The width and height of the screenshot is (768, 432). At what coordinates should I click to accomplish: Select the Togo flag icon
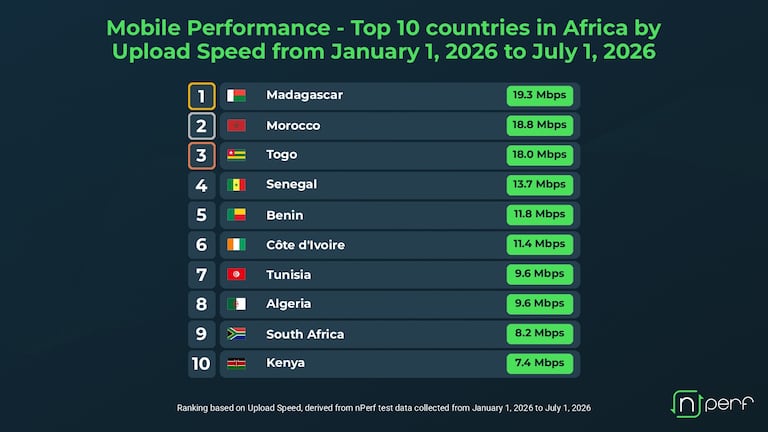[x=236, y=155]
